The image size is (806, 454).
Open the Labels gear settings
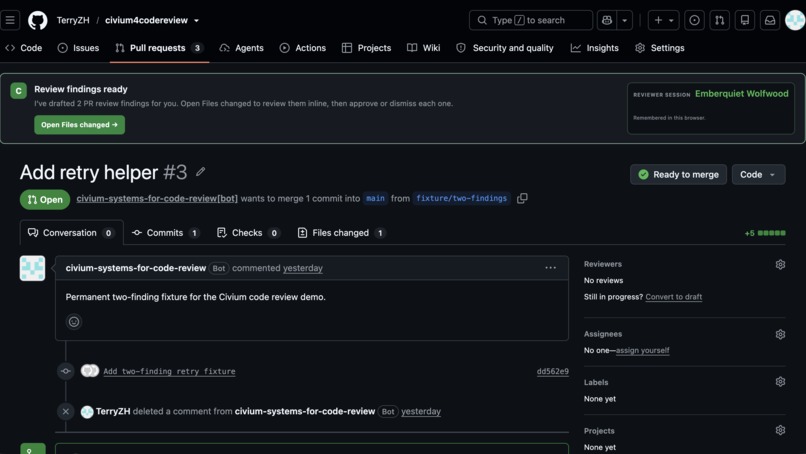point(780,382)
